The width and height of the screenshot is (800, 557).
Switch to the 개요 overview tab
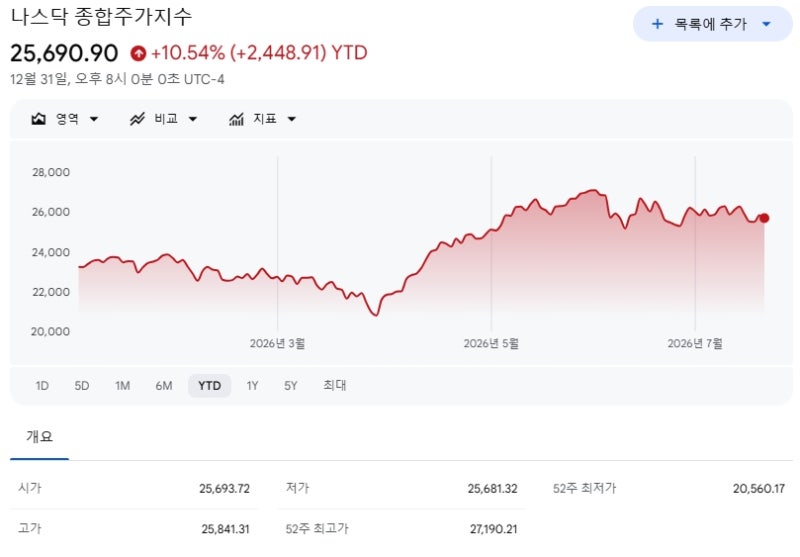coord(39,437)
